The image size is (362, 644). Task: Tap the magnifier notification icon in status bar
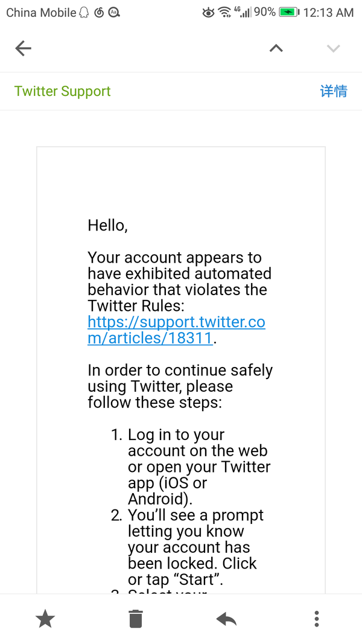(113, 12)
